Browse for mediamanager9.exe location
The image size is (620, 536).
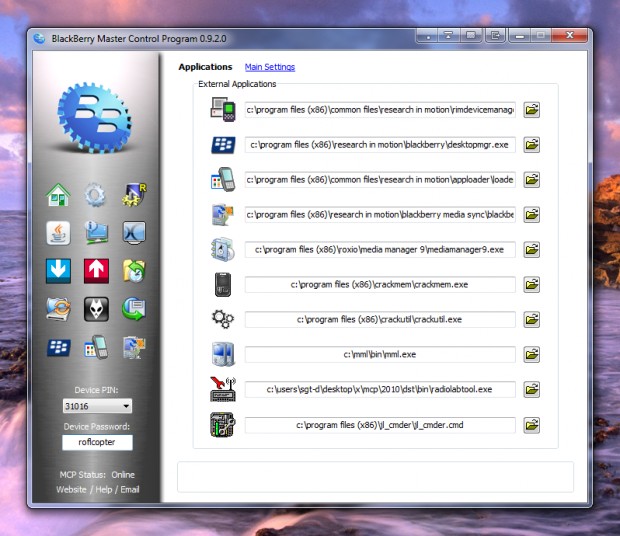[x=532, y=249]
